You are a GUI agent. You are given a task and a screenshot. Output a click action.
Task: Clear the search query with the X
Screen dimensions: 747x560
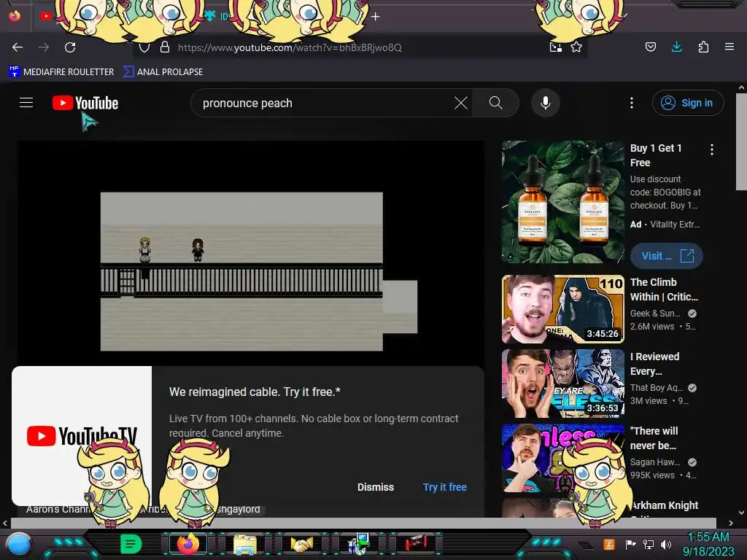point(461,103)
